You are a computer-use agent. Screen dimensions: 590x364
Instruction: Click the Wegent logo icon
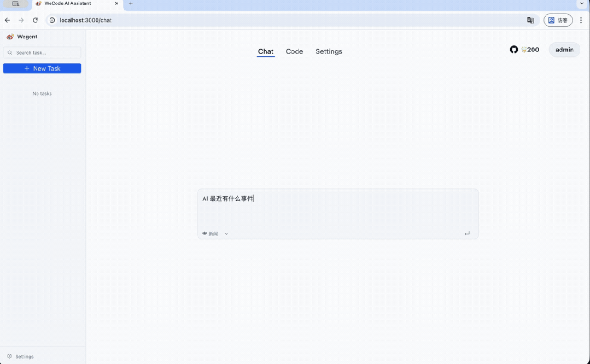click(10, 36)
